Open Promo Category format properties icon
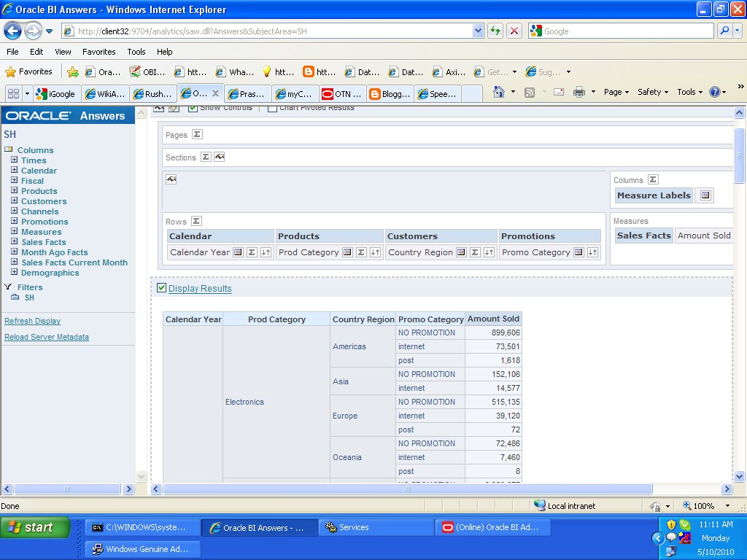 (x=578, y=252)
